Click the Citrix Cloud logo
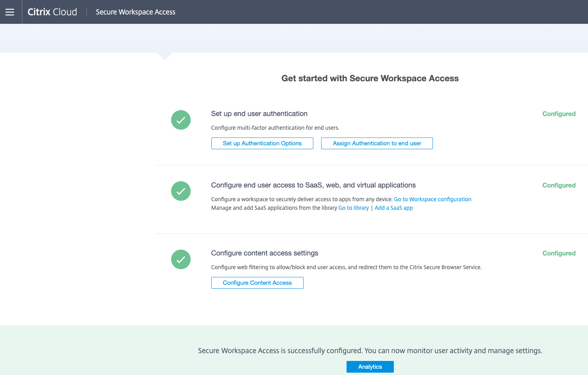588x375 pixels. pyautogui.click(x=52, y=12)
